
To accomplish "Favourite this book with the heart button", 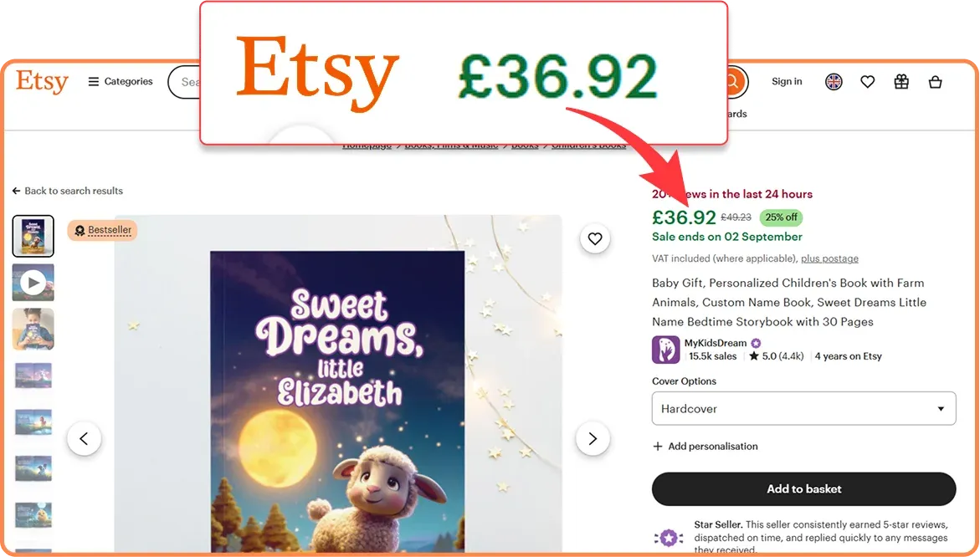I will point(595,238).
